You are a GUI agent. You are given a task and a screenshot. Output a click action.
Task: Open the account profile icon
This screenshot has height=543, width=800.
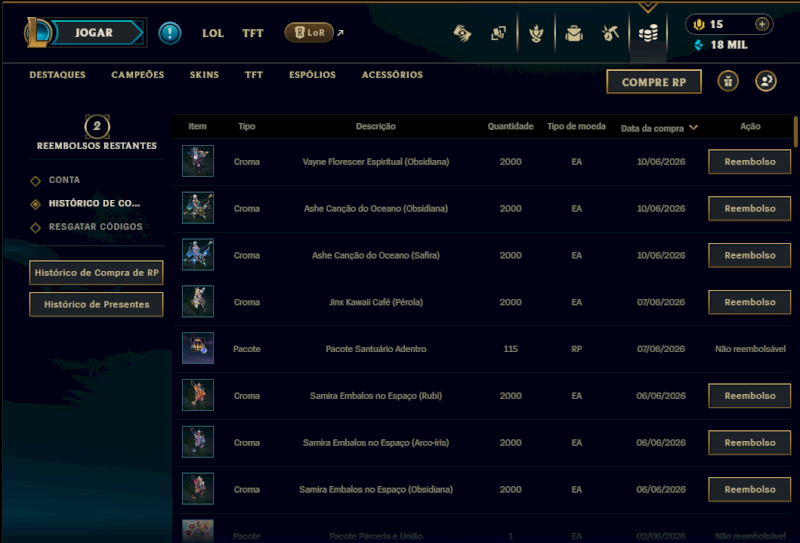click(x=766, y=81)
